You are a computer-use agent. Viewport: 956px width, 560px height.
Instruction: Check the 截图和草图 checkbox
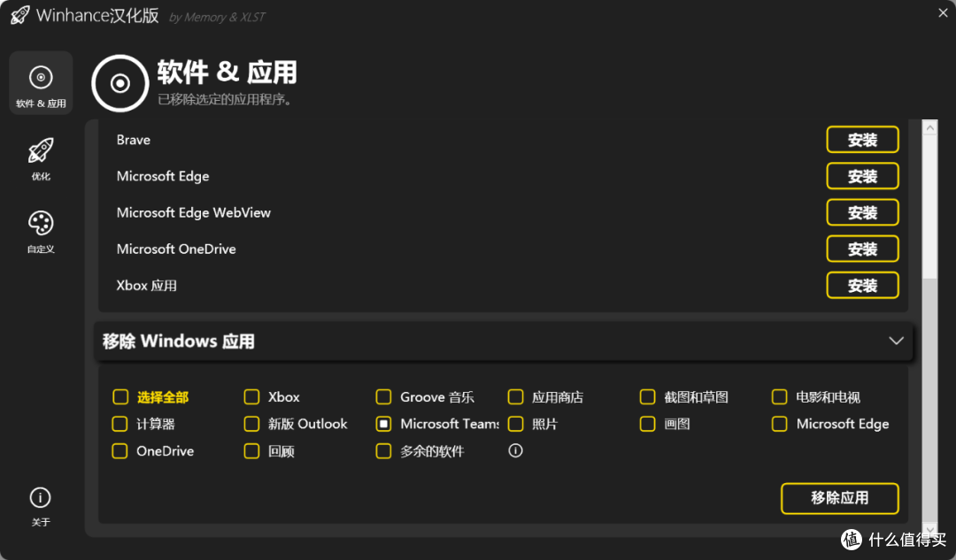pos(647,397)
